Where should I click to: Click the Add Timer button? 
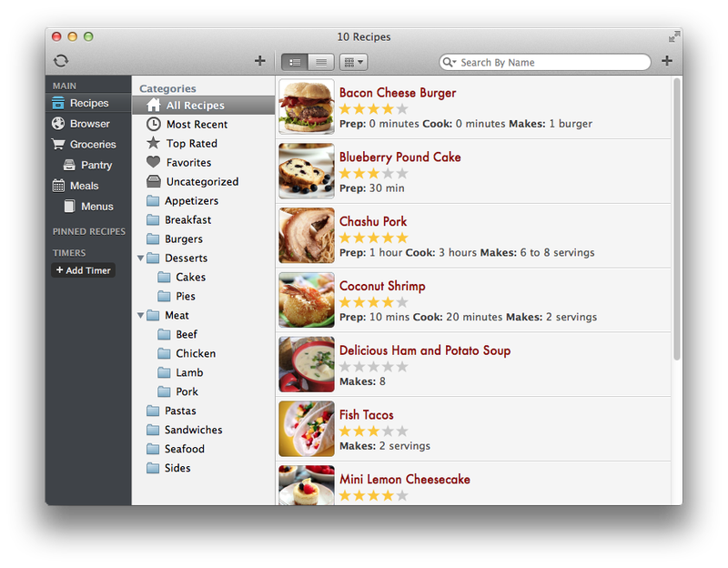coord(83,270)
